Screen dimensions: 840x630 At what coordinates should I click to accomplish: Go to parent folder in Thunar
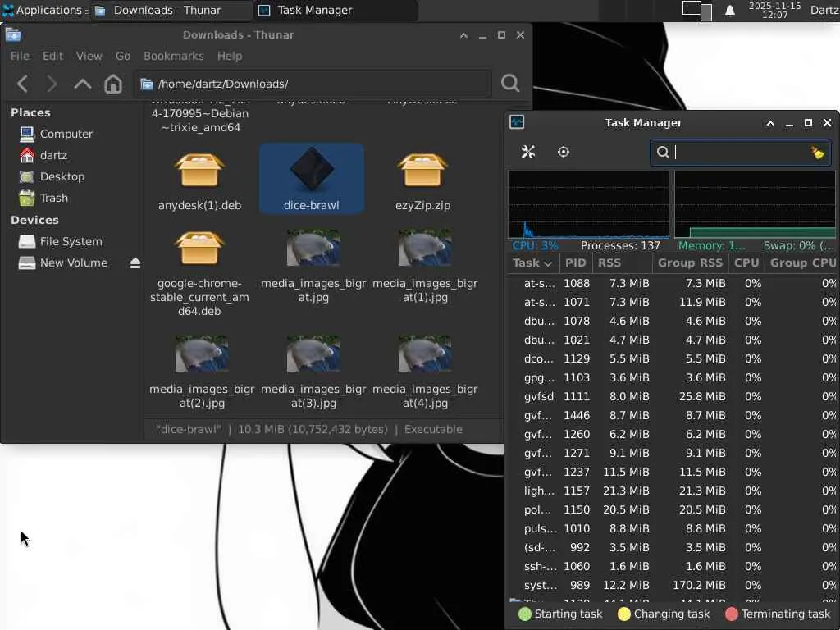(x=83, y=84)
